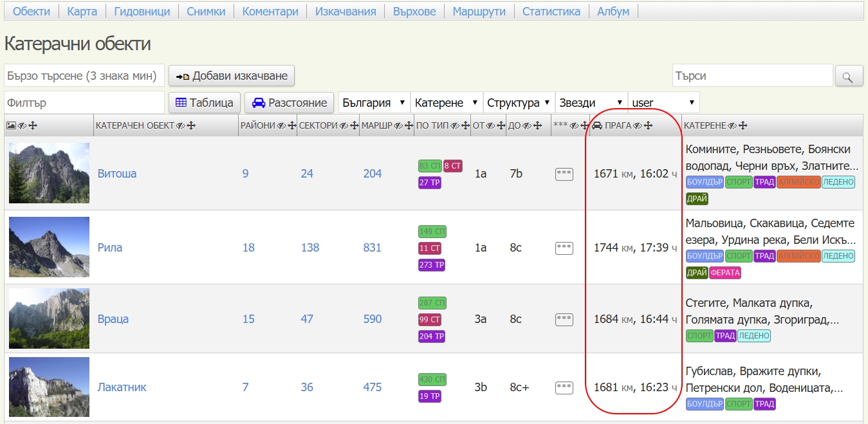Click the move icon in the Райони column header
Screen dimensions: 868x424
(292, 126)
